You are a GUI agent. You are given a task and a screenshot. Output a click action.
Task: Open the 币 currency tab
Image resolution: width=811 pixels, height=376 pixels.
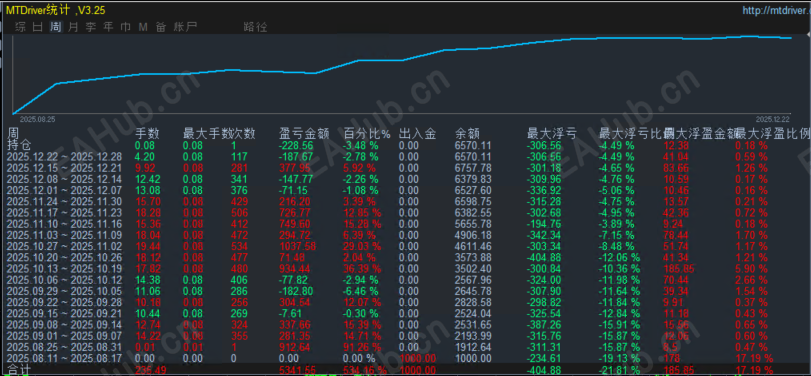pos(125,27)
